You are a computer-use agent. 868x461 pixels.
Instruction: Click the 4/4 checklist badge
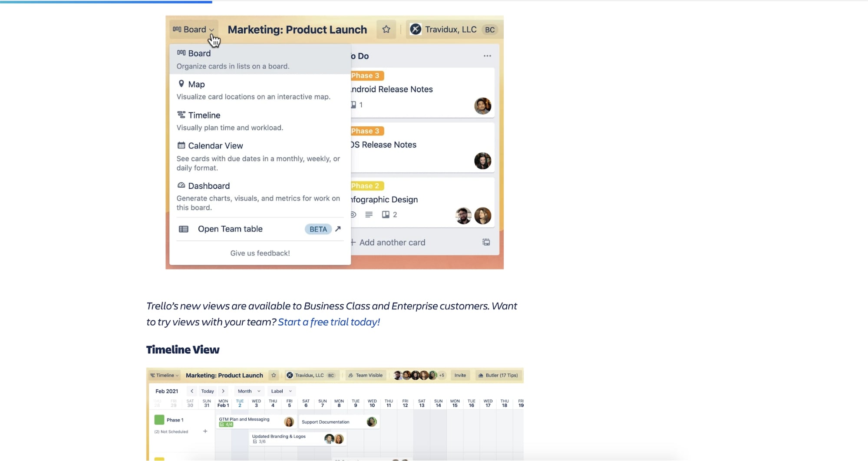pyautogui.click(x=226, y=425)
